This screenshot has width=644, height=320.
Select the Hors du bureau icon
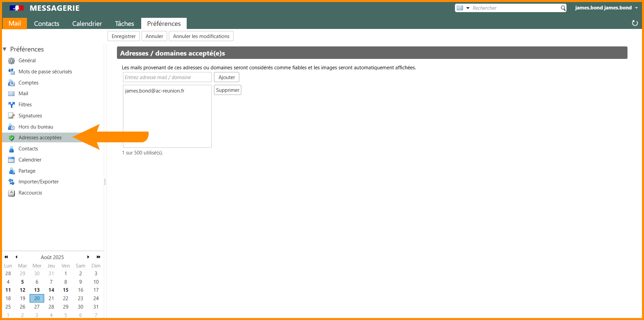pos(11,127)
